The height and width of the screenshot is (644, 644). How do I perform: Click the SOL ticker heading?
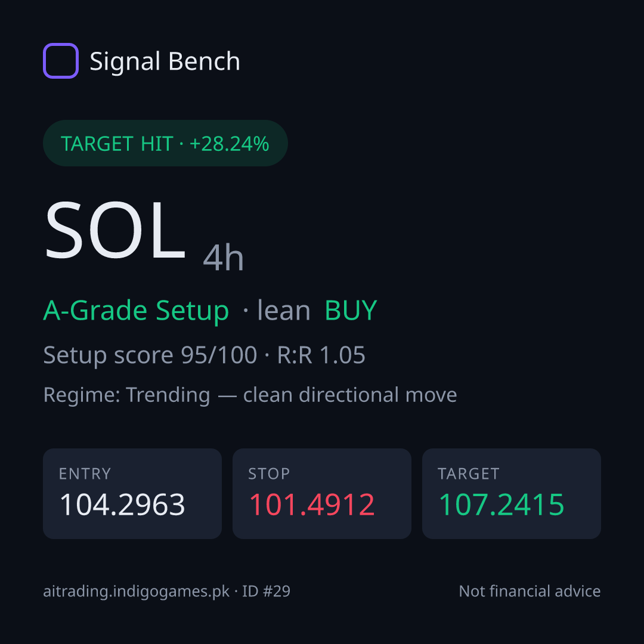[x=114, y=230]
